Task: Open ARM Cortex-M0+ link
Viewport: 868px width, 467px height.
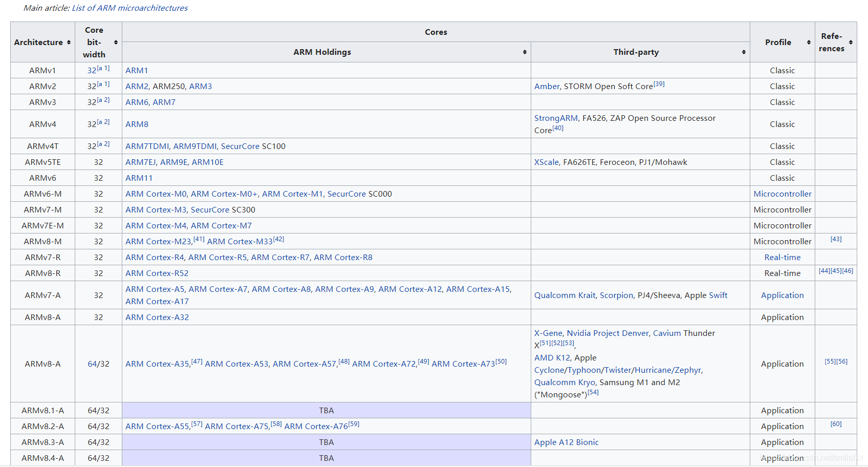Action: [224, 194]
